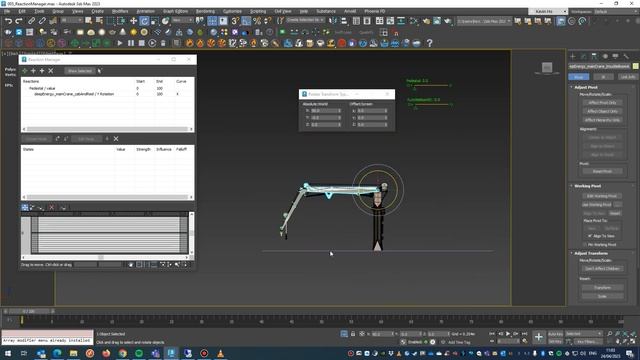Viewport: 640px width, 360px height.
Task: Click the time slider on the timeline
Action: 29,311
